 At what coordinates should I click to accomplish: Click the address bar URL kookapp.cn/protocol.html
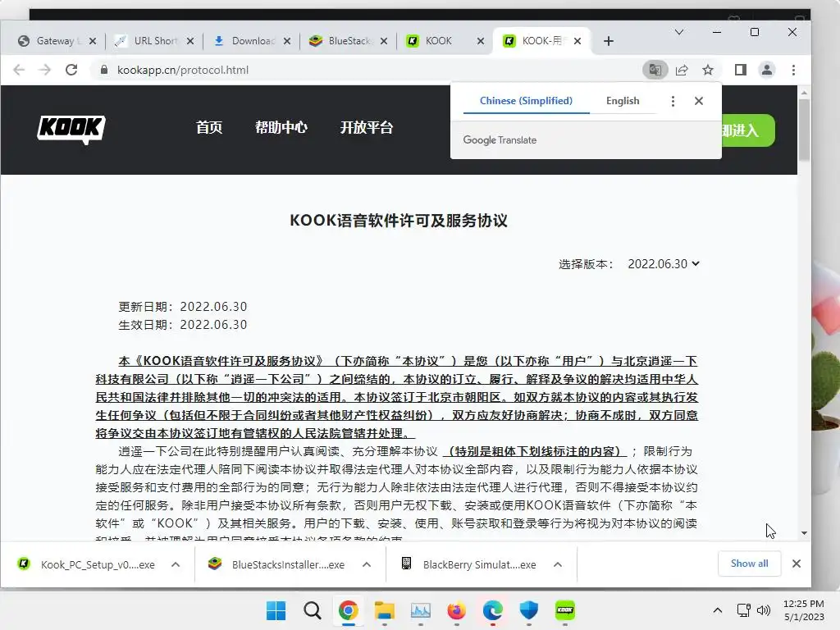183,71
